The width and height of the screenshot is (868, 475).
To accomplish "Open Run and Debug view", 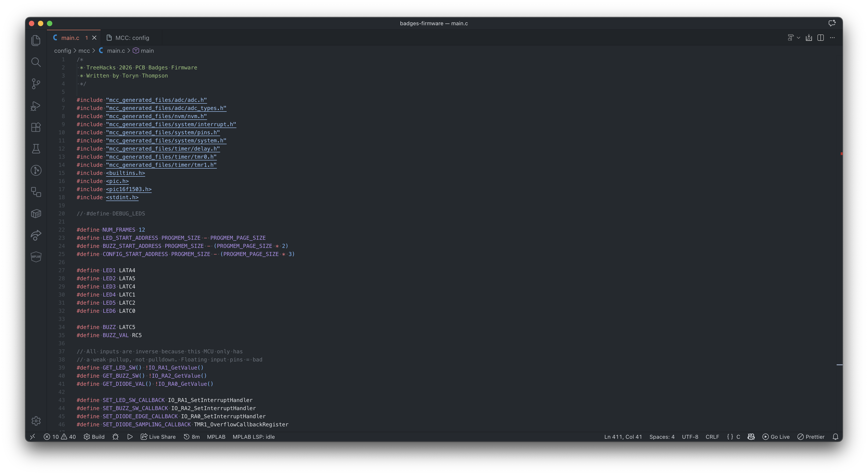I will click(x=36, y=106).
